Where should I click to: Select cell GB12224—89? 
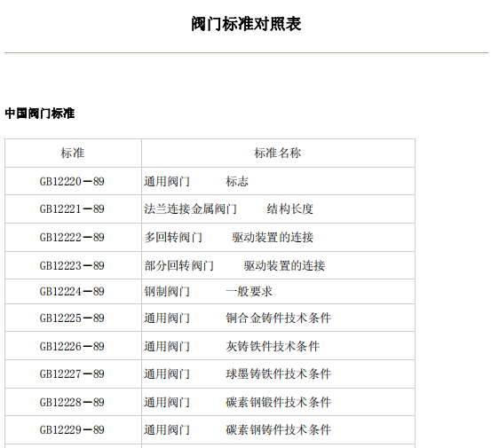(x=72, y=292)
